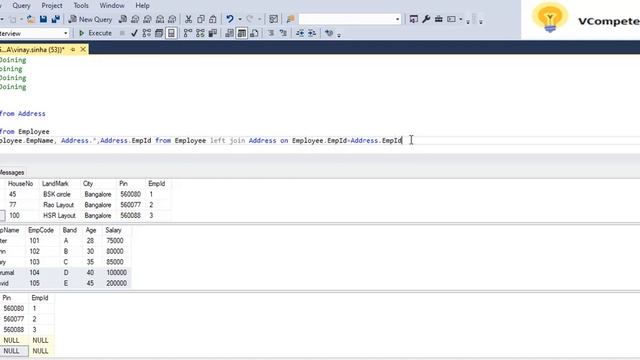Switch output to Results to File
The image size is (640, 360).
254,33
